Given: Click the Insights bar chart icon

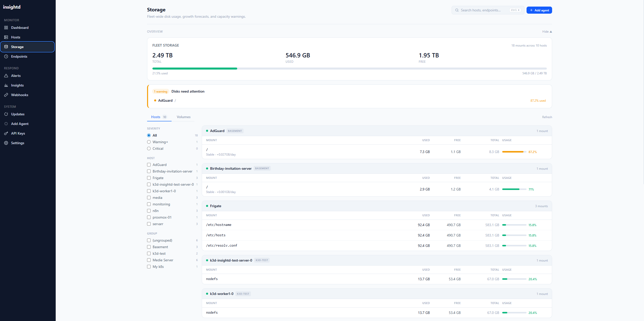Looking at the screenshot, I should pyautogui.click(x=6, y=85).
